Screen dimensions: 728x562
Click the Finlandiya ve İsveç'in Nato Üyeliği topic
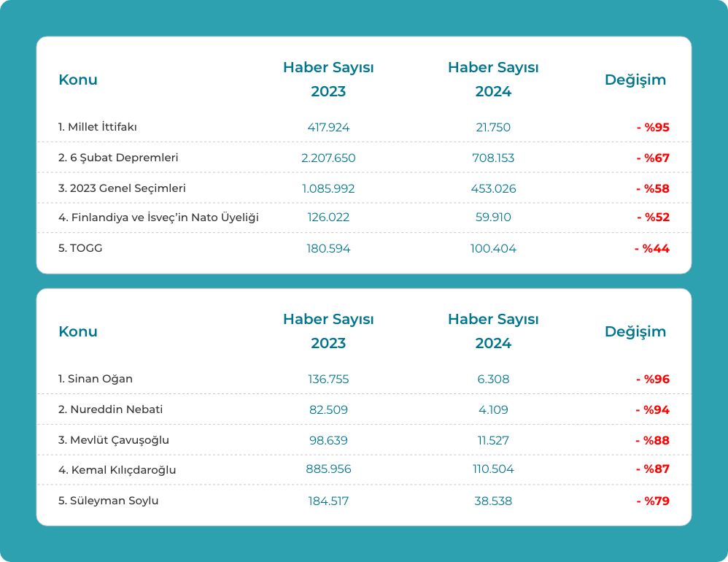(x=158, y=218)
